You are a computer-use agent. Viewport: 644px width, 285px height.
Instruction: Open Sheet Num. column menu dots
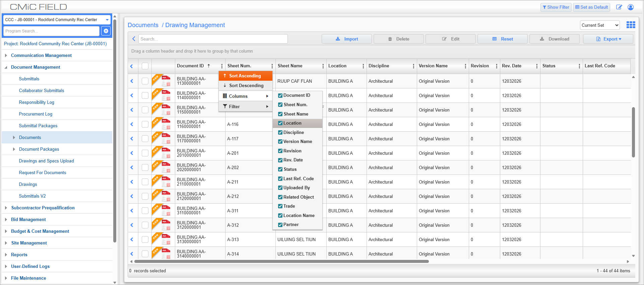272,66
